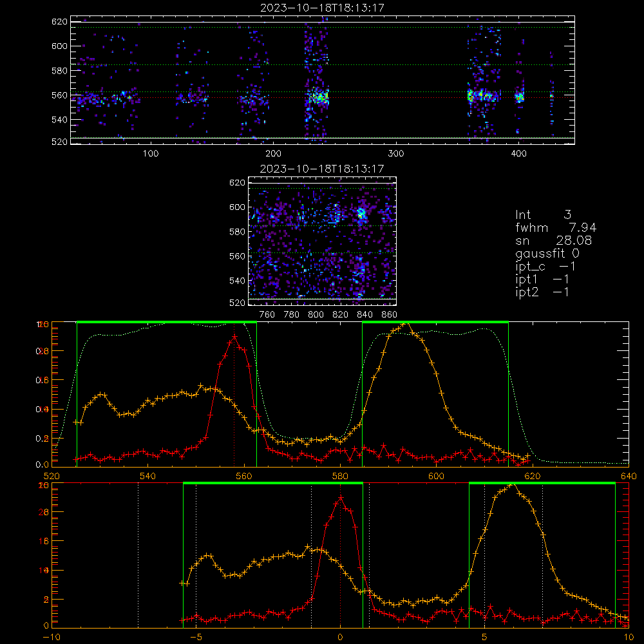Screen dimensions: 644x644
Task: Click the y-axis label 620 of the top image
Action: coord(59,21)
